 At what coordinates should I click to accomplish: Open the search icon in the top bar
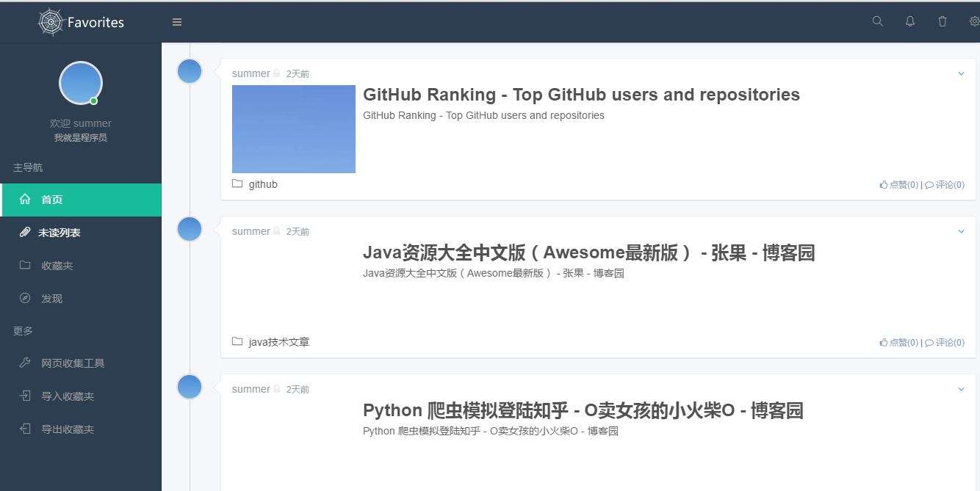[x=877, y=21]
